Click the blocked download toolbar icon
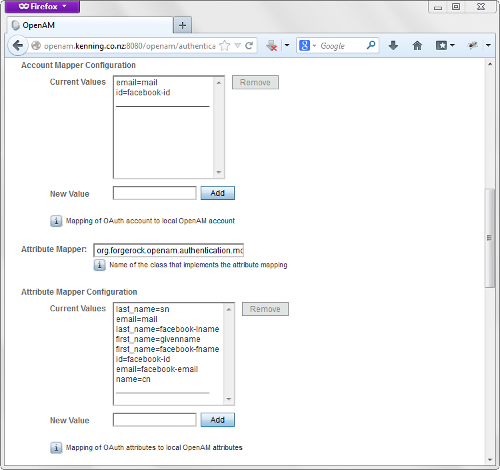 [x=272, y=45]
